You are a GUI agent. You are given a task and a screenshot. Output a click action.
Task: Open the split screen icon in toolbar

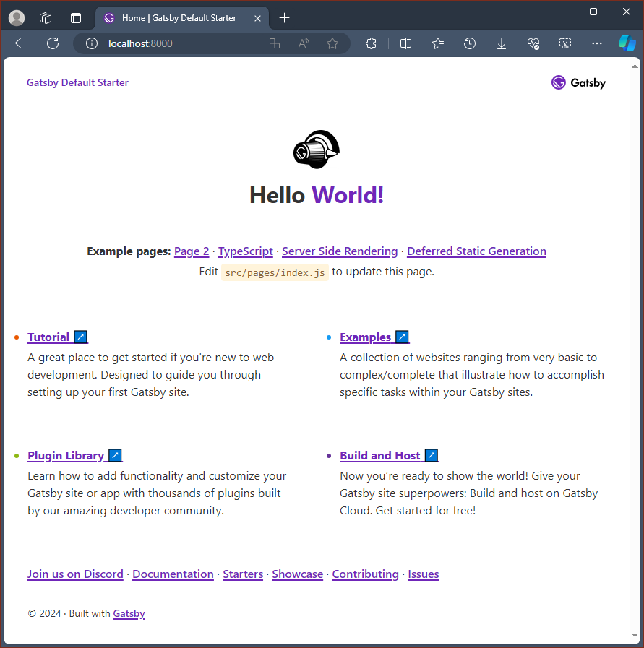click(405, 43)
